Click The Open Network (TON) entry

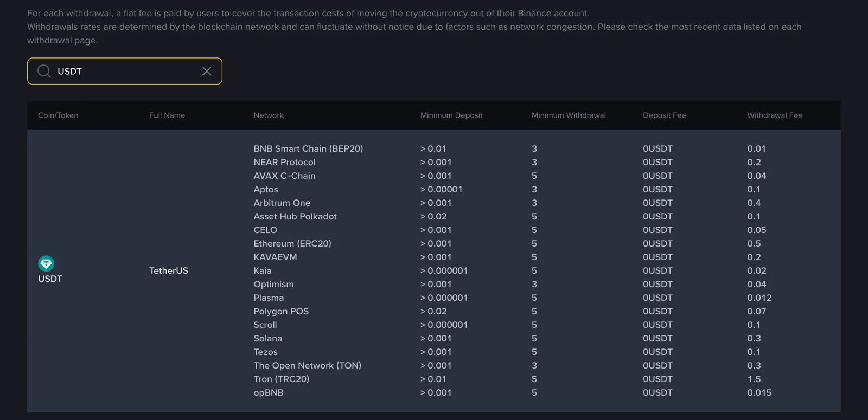pos(308,365)
